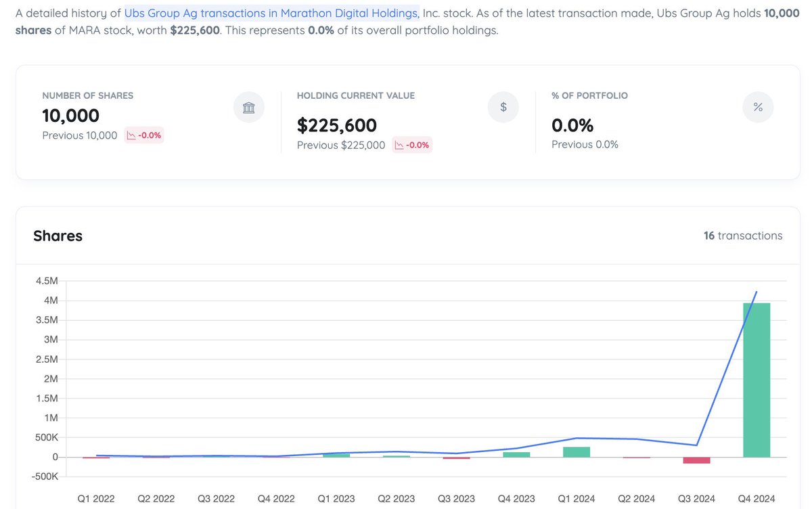Select the red Q3 2024 bar

(696, 460)
